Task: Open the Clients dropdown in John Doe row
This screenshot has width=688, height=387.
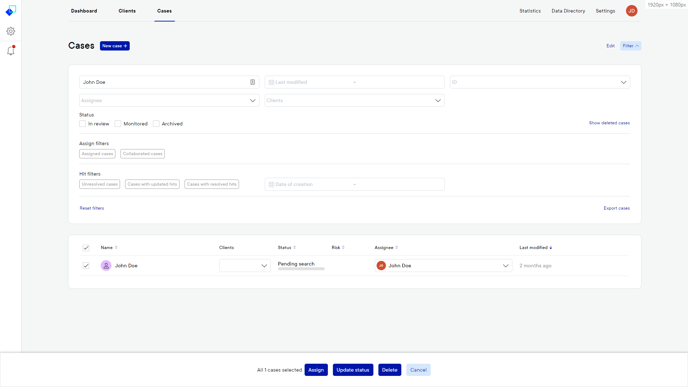Action: click(244, 265)
